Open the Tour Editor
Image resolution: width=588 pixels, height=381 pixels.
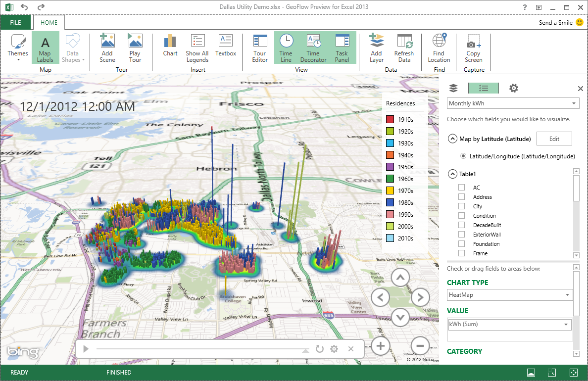[x=259, y=47]
